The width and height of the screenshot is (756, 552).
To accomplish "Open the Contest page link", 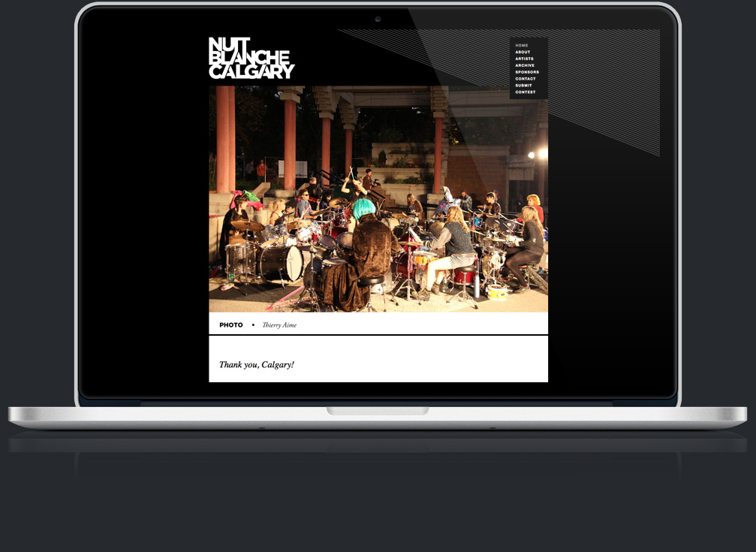I will pyautogui.click(x=526, y=92).
